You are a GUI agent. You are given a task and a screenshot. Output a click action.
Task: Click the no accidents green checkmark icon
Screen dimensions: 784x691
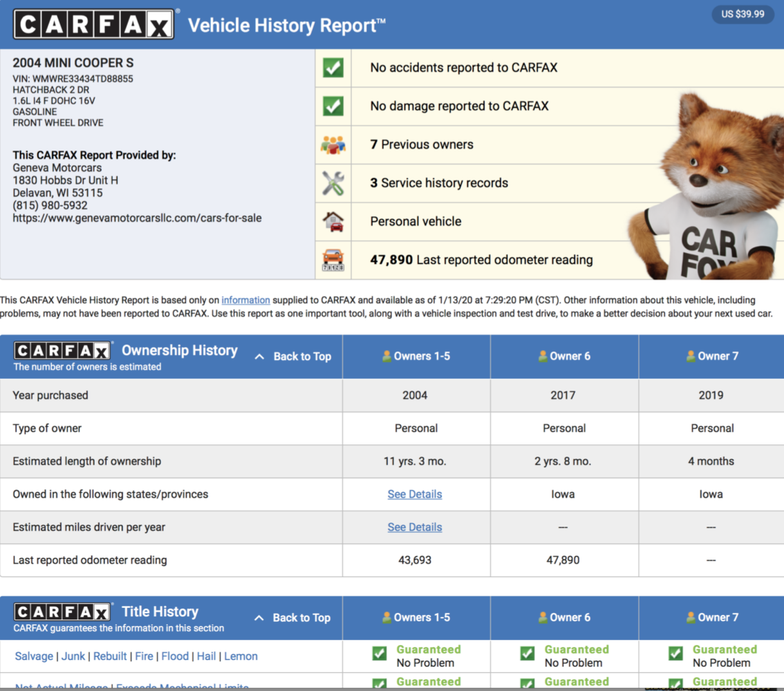click(x=333, y=68)
